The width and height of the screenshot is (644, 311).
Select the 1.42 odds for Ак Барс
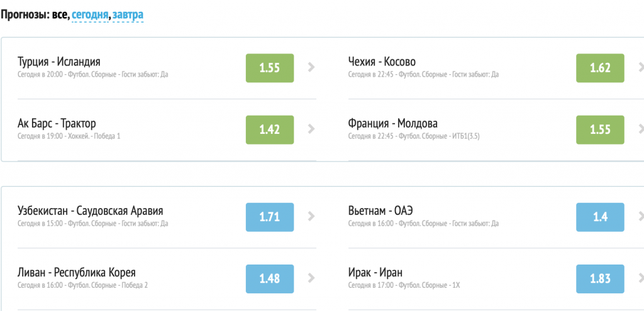[269, 129]
